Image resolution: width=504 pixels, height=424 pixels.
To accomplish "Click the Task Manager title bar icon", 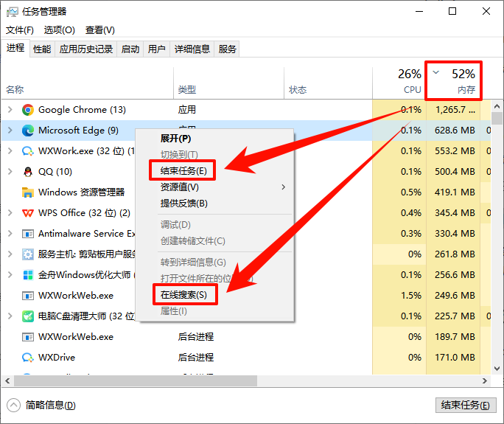I will coord(13,12).
